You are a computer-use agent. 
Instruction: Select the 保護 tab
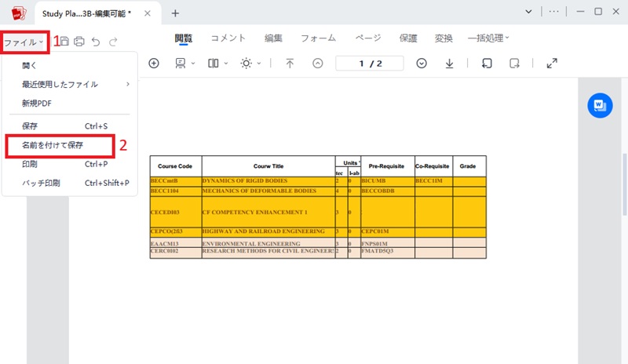pos(408,38)
